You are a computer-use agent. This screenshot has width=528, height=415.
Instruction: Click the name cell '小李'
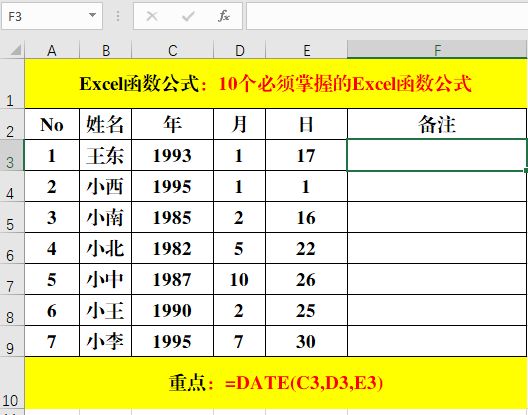point(105,341)
